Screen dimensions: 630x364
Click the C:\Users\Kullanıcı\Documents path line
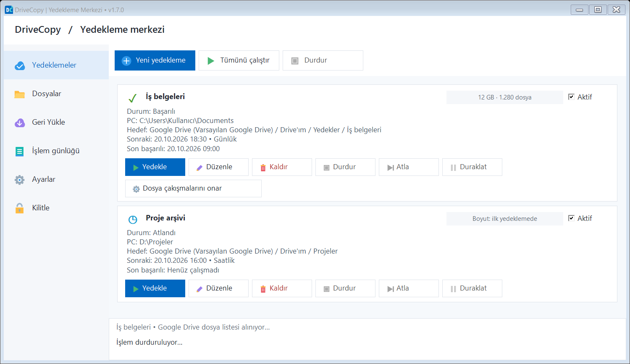click(x=180, y=121)
